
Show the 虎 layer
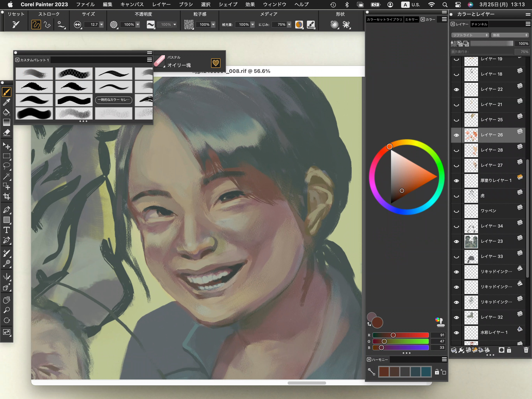click(x=456, y=196)
